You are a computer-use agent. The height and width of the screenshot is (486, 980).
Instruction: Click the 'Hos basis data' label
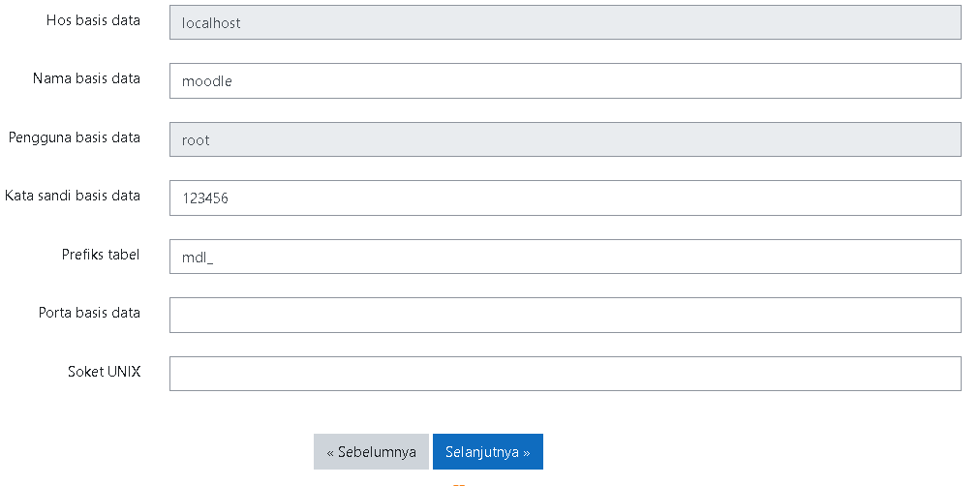(93, 20)
